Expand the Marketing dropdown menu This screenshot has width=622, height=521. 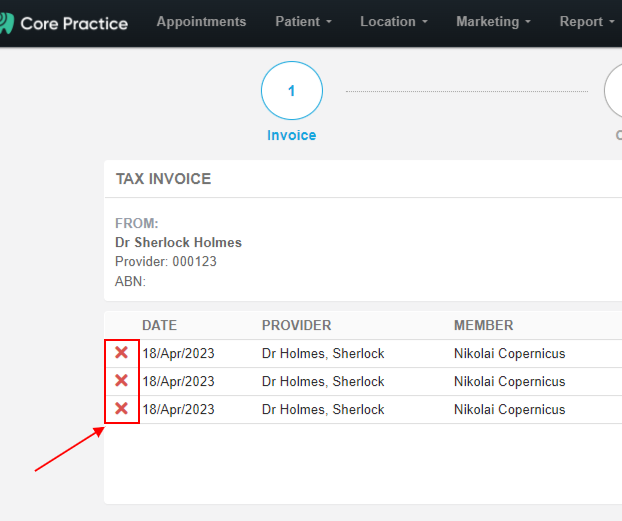point(493,22)
